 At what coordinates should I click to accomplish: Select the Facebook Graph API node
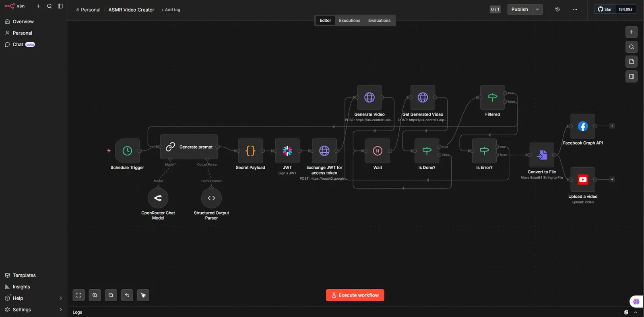583,126
